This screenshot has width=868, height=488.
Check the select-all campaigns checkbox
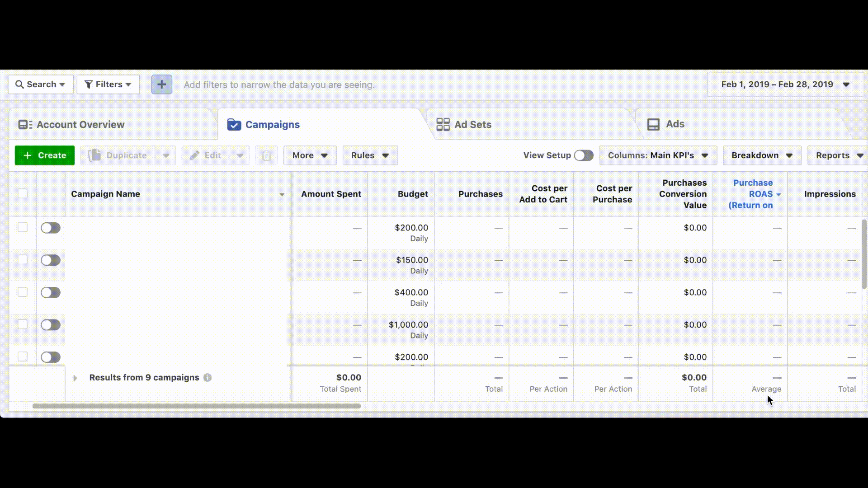[23, 194]
